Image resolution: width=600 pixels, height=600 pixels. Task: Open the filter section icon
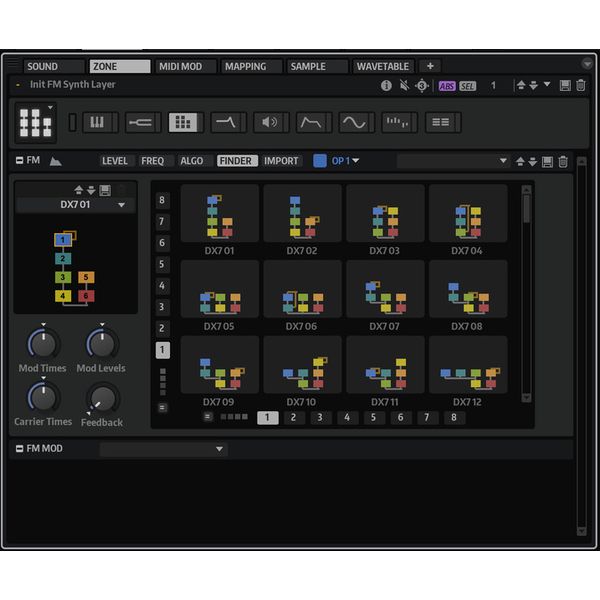point(227,122)
